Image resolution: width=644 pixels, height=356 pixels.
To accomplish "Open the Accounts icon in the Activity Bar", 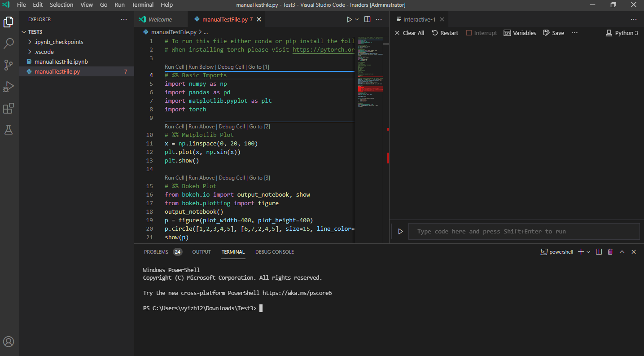I will pos(9,341).
